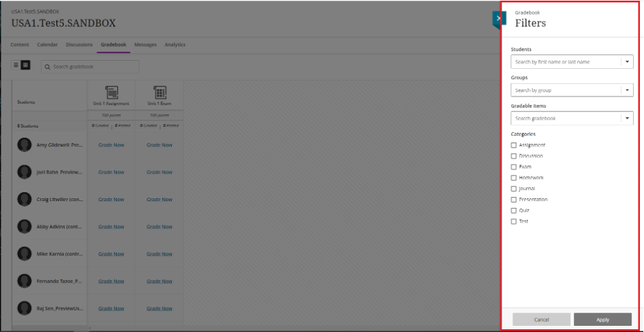644x332 pixels.
Task: Switch to list view icon
Action: (16, 65)
